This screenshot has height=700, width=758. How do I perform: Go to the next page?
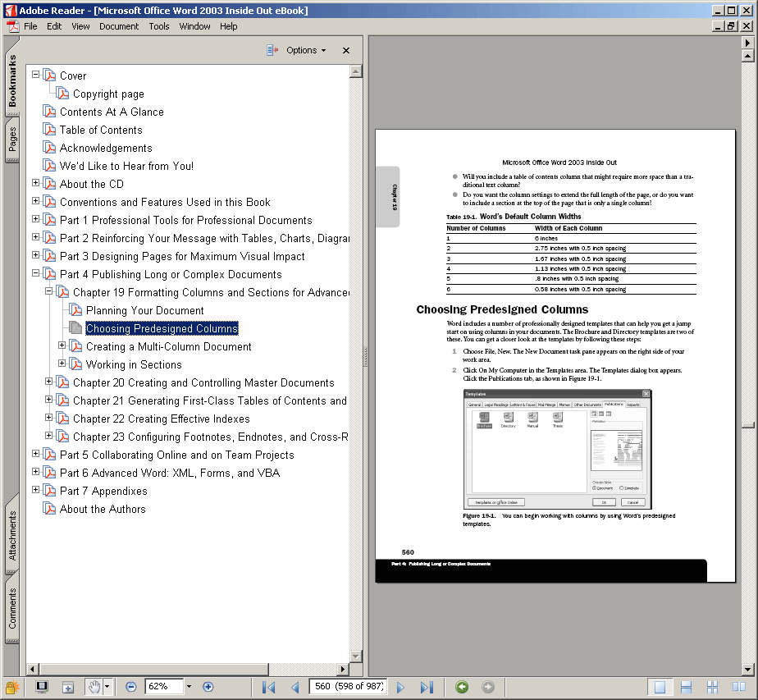(x=400, y=687)
